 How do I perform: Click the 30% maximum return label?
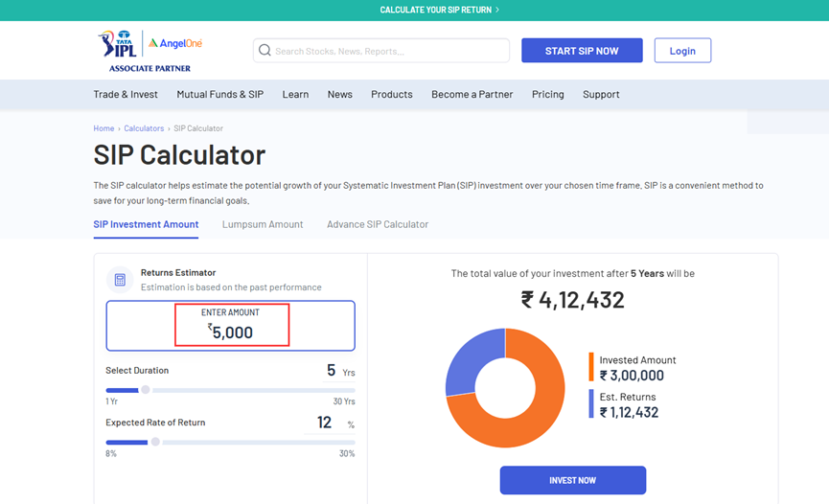[x=347, y=453]
